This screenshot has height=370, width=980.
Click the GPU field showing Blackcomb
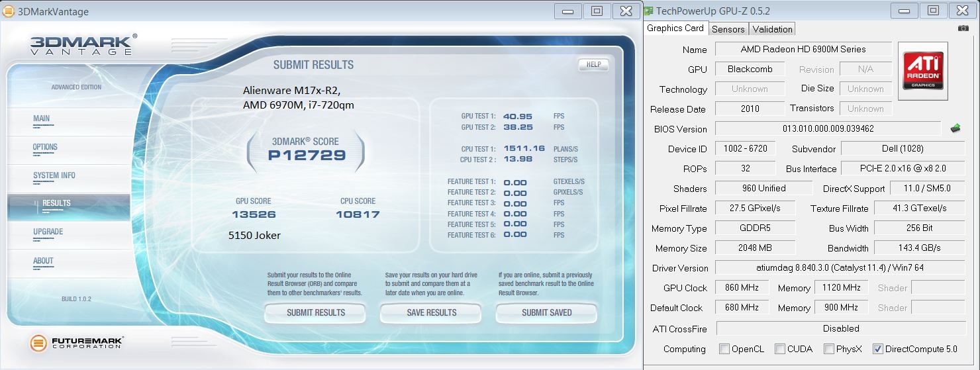[x=750, y=69]
